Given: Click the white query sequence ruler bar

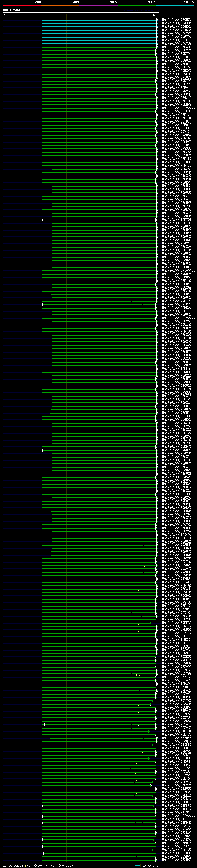Looking at the screenshot, I should (x=81, y=12).
